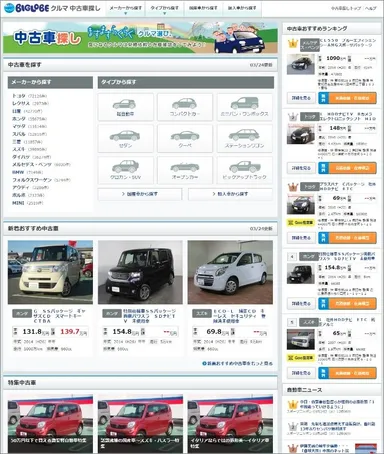Choose BMW from the maker list
This screenshot has height=454, width=384.
(18, 172)
